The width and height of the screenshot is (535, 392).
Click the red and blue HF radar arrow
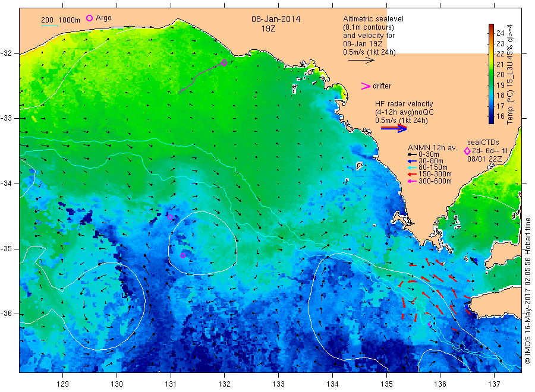394,128
